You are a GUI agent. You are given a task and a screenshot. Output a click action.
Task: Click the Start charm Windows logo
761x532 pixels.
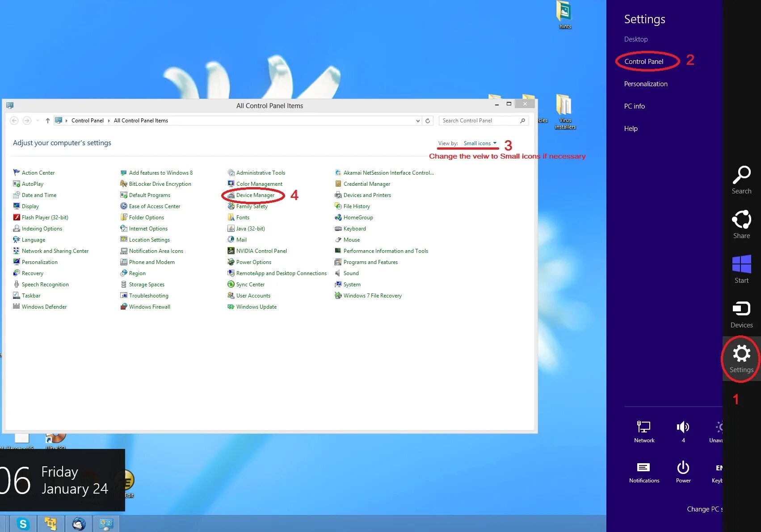[741, 264]
